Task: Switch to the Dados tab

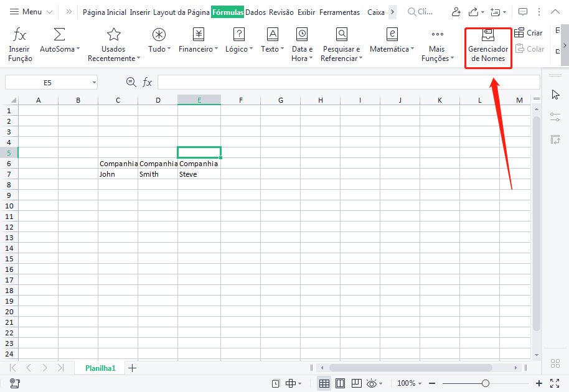Action: [x=255, y=12]
